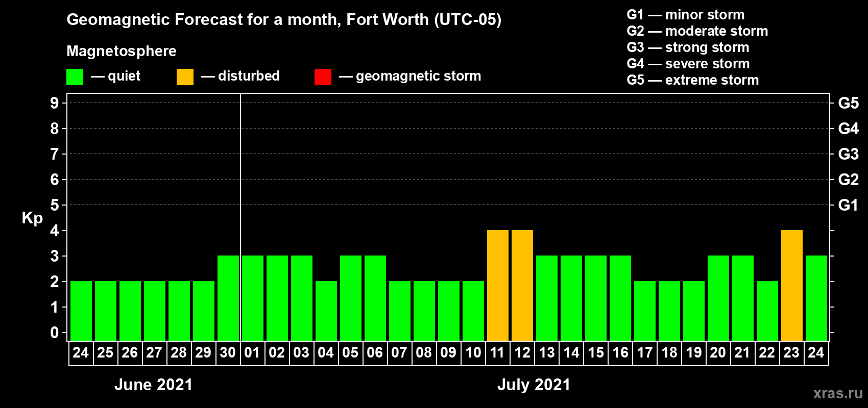Click the G5 storm level label
The image size is (868, 408).
848,103
